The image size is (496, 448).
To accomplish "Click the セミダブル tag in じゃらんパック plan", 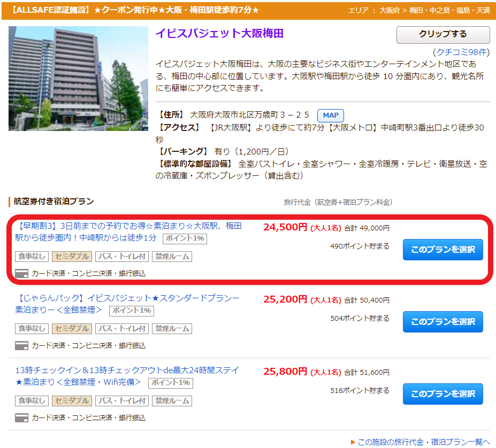I will click(72, 328).
